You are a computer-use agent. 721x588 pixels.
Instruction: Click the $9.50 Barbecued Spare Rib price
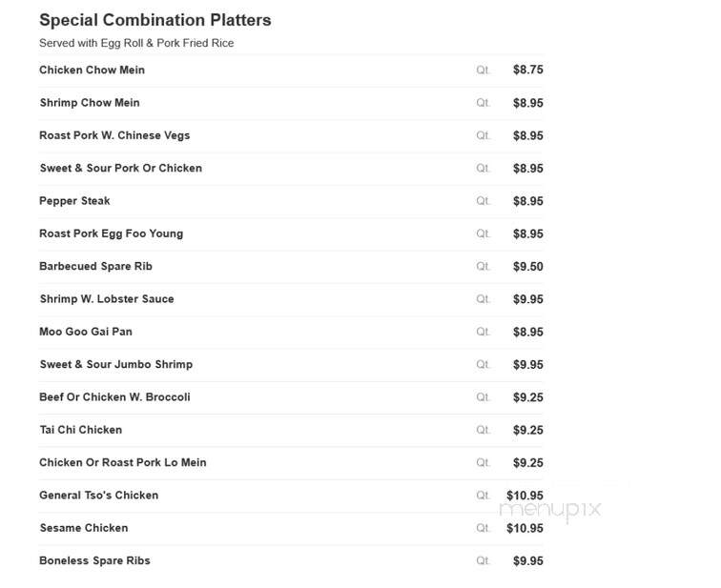tap(528, 267)
